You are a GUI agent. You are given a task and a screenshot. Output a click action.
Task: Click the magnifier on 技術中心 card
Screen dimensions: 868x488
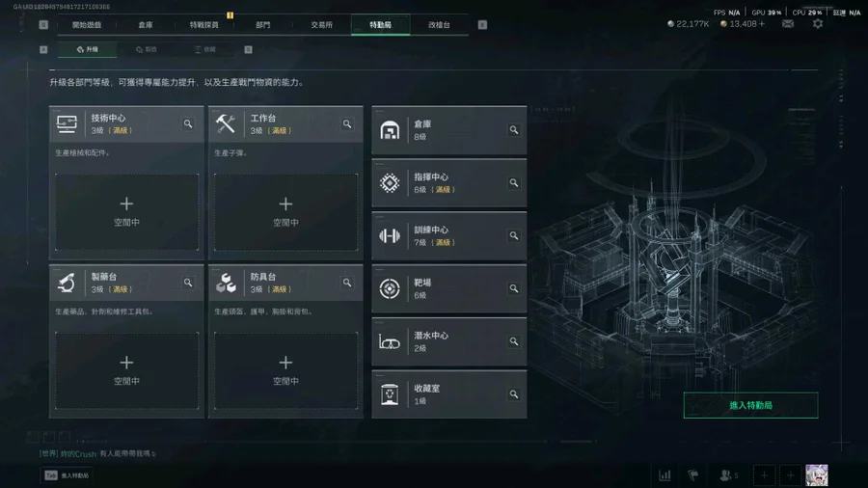[x=188, y=124]
